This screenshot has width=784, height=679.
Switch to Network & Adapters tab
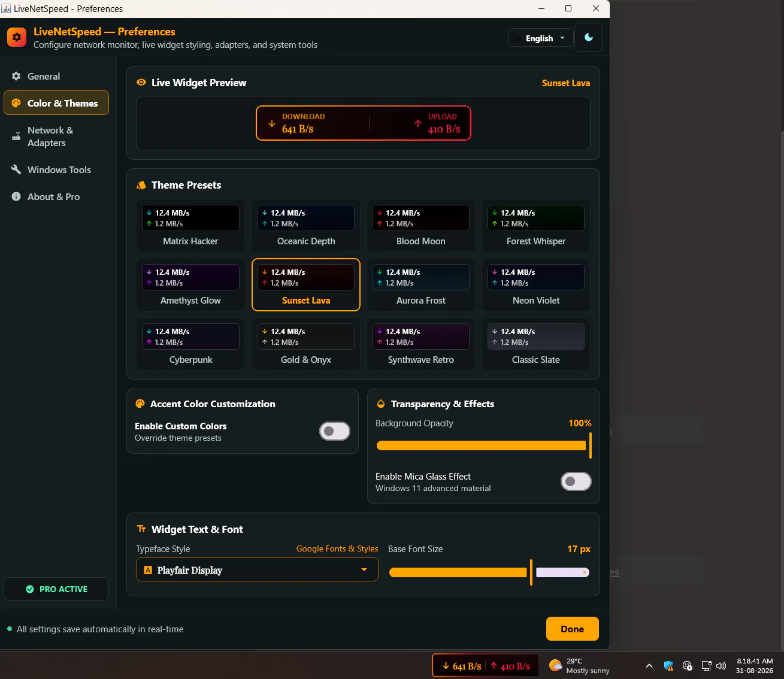click(56, 137)
